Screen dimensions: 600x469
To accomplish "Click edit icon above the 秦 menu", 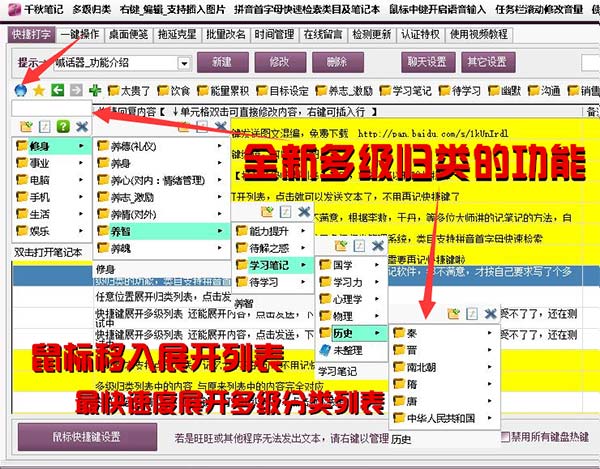I will [x=472, y=314].
